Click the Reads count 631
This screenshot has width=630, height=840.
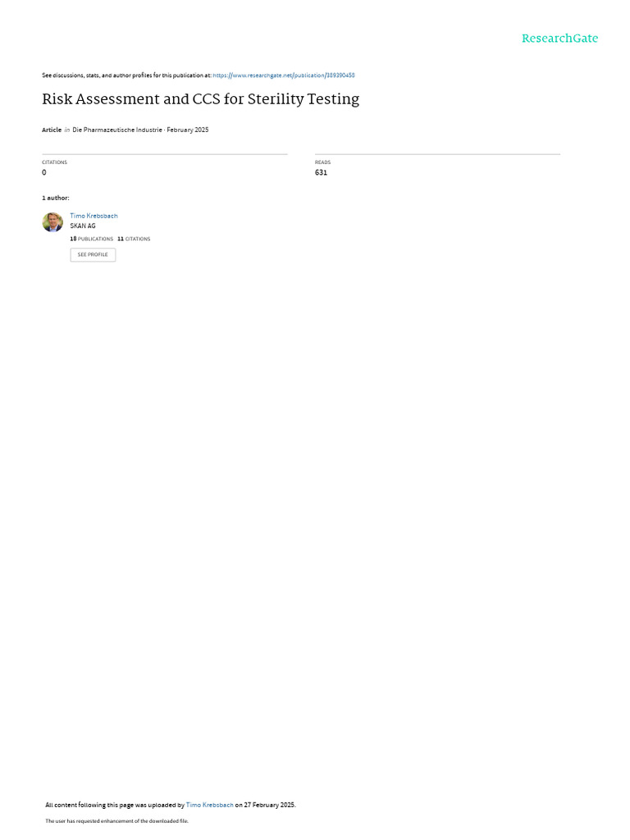click(321, 172)
